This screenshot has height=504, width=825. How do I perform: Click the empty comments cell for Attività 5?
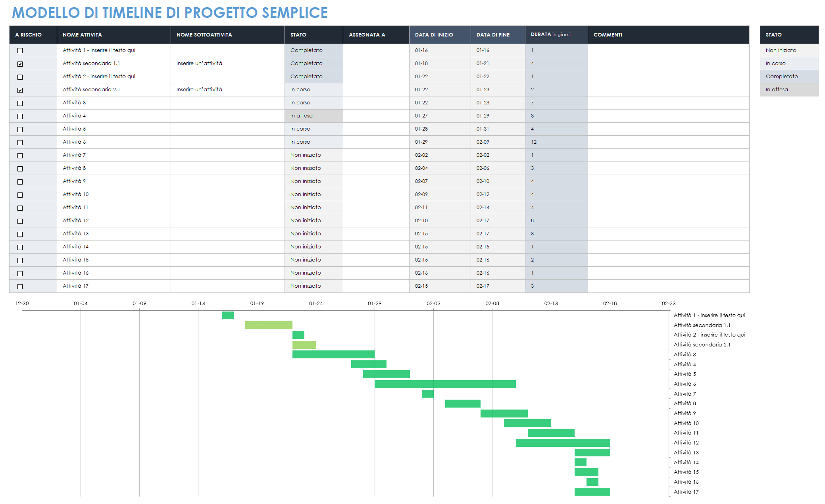pos(669,129)
